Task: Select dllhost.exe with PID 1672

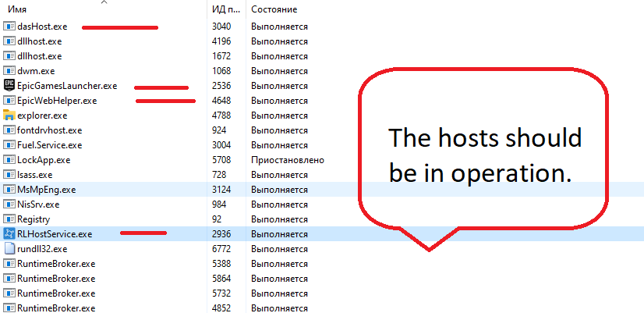Action: point(40,56)
